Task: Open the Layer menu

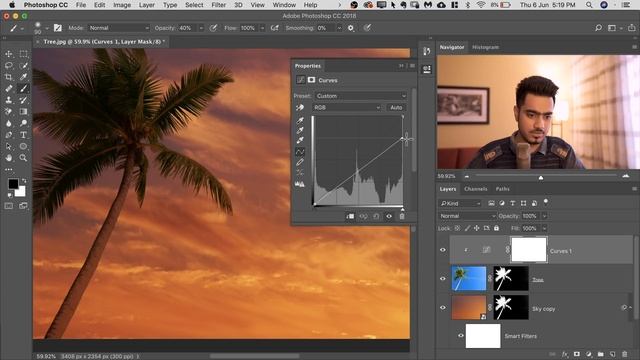Action: click(x=147, y=5)
